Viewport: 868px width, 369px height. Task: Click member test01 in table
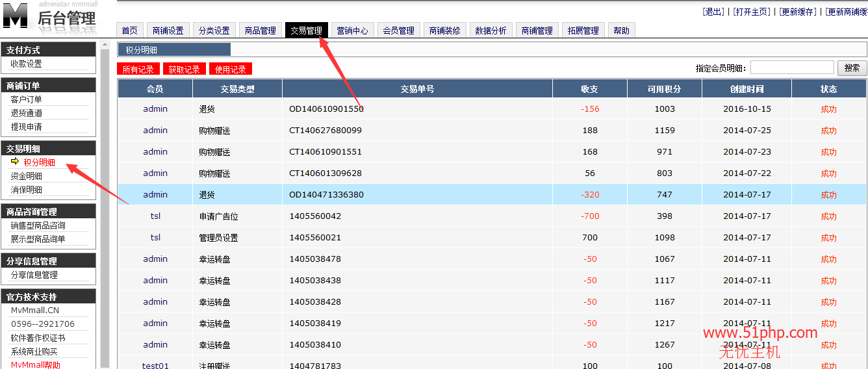pyautogui.click(x=155, y=366)
